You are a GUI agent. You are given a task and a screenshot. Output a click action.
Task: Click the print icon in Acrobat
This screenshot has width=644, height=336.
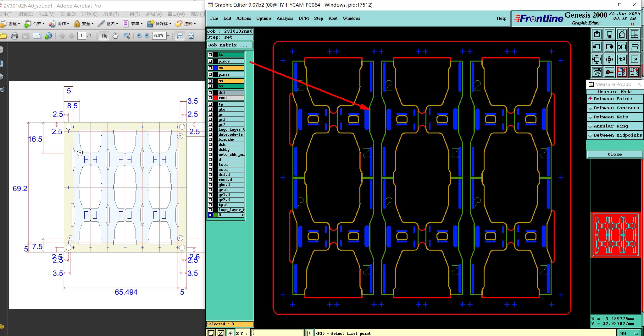coord(14,36)
